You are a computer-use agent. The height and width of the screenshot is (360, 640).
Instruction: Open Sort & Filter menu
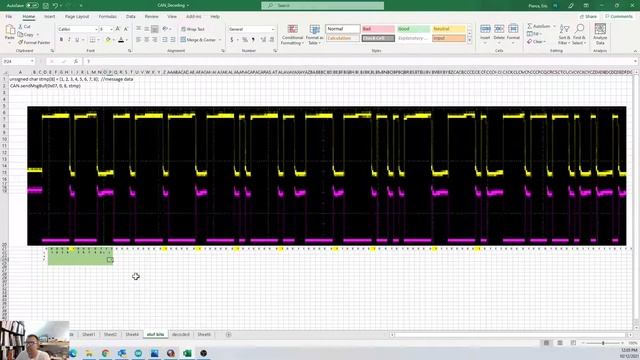(564, 35)
